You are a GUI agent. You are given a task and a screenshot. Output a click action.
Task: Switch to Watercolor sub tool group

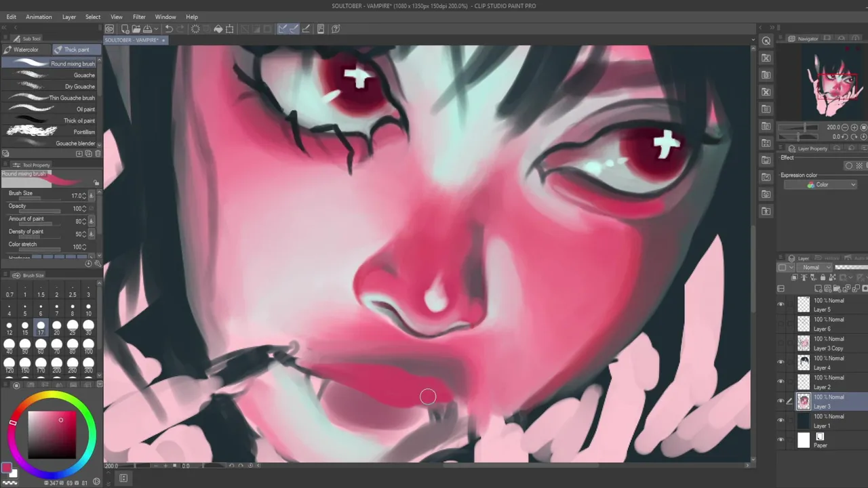click(x=26, y=49)
